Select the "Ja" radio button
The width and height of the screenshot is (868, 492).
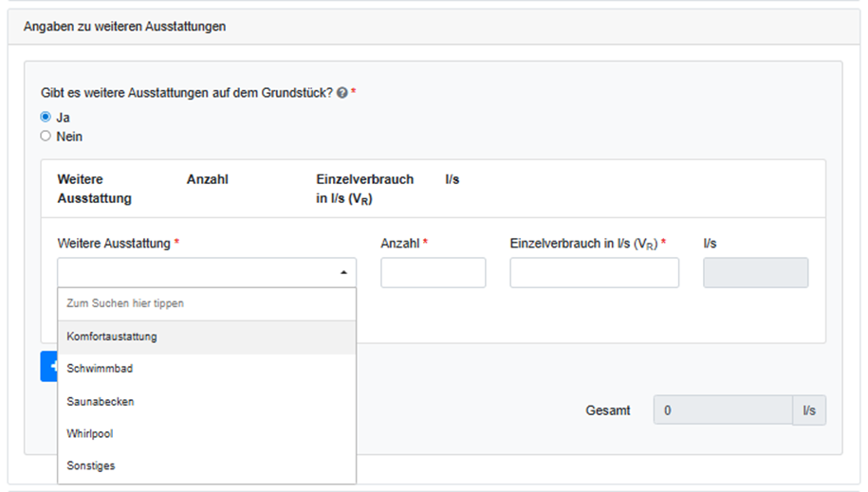[46, 118]
